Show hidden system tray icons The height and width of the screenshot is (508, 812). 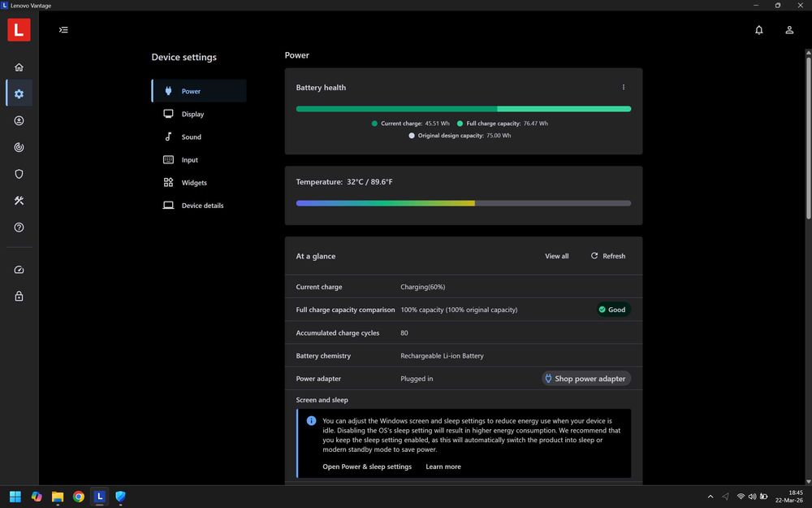(710, 497)
